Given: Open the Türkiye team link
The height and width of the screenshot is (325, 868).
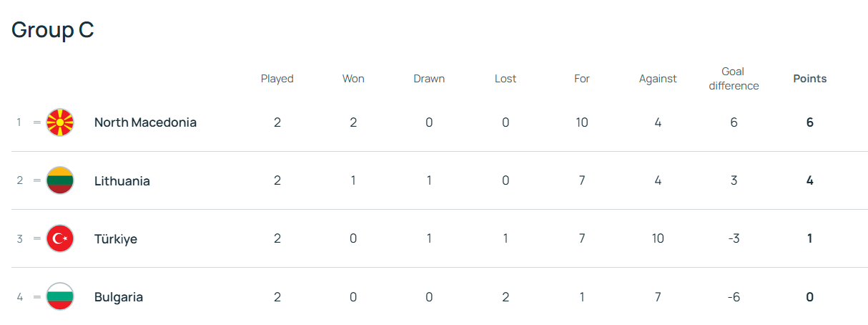Looking at the screenshot, I should (x=116, y=239).
